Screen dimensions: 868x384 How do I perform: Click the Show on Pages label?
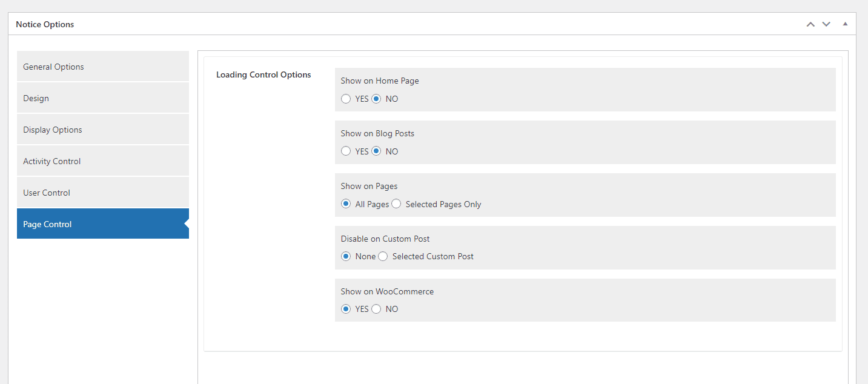369,186
